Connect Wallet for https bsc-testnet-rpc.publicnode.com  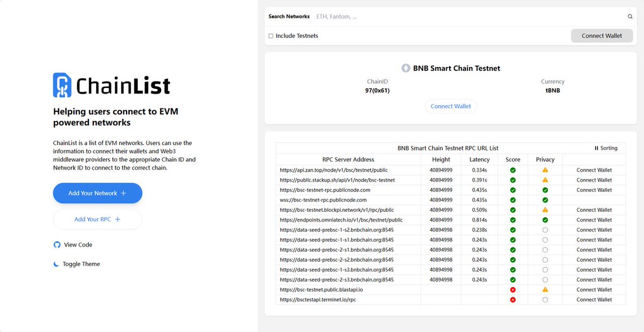point(594,190)
